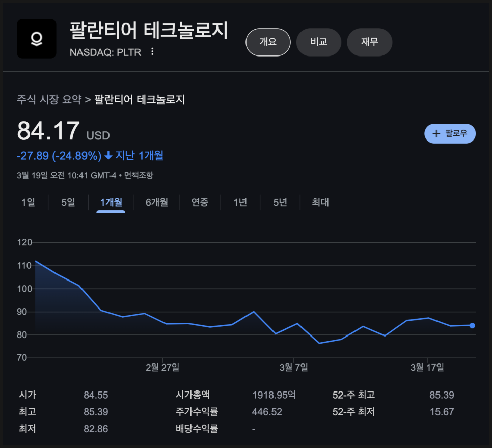Go to the 주식 시장 요약 breadcrumb link
The width and height of the screenshot is (492, 448).
coord(49,99)
